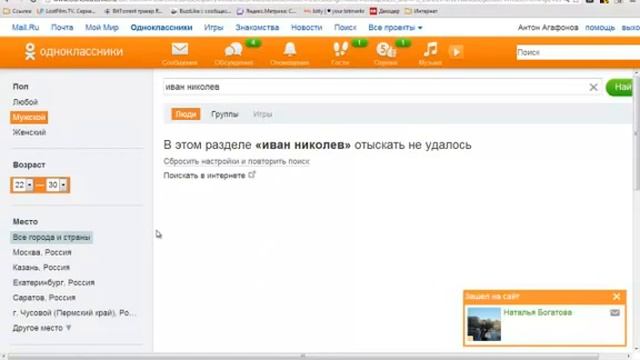Filter by 'г. Чусовой (Пермский край)'

(74, 313)
